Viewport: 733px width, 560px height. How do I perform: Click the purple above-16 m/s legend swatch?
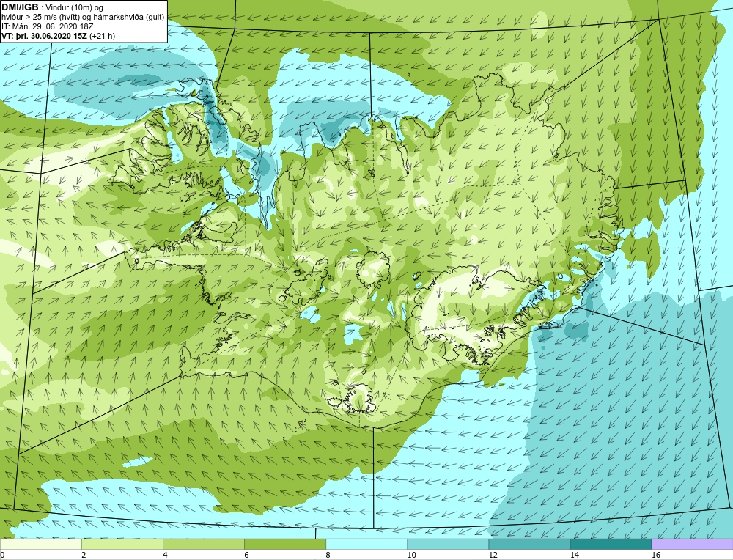coord(693,544)
